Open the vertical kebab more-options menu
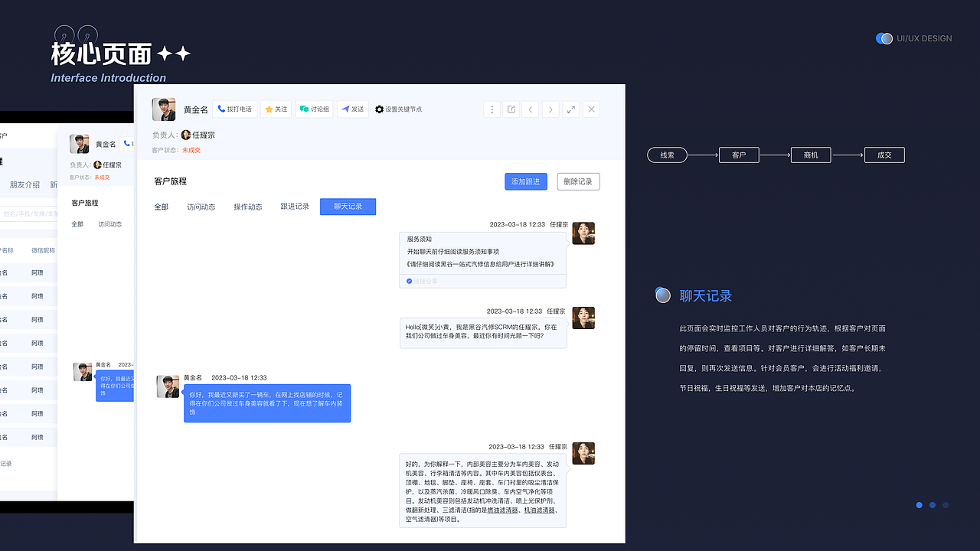Viewport: 980px width, 551px height. click(x=492, y=109)
